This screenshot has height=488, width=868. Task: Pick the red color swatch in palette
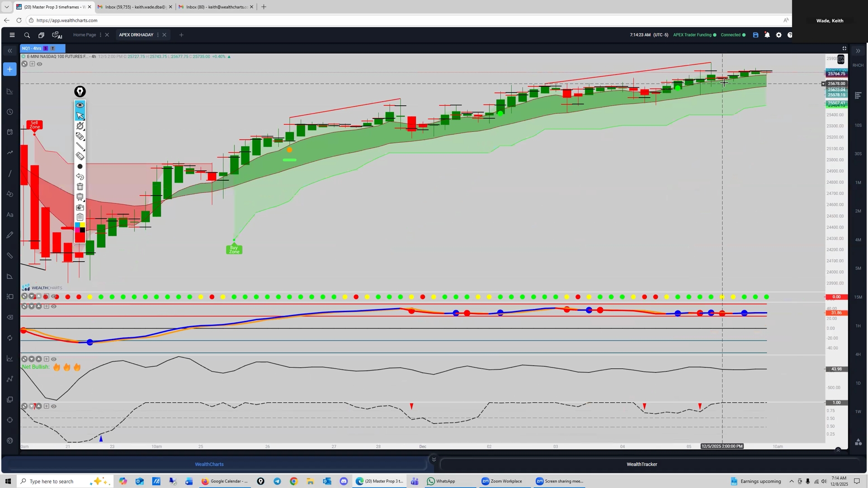[x=80, y=238]
